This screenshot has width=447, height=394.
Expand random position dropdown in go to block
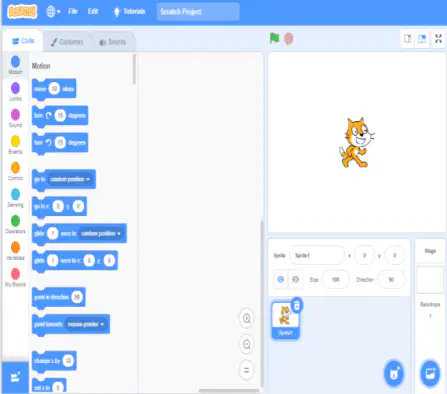coord(70,179)
